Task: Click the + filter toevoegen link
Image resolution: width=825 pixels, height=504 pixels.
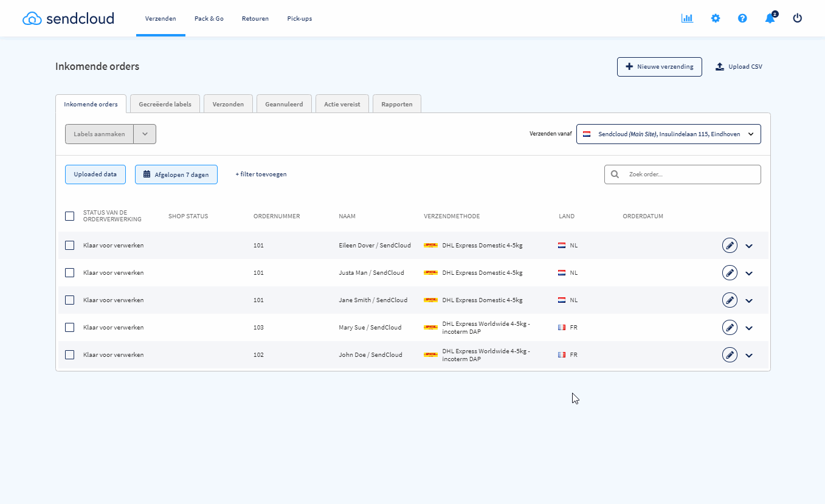Action: 261,174
